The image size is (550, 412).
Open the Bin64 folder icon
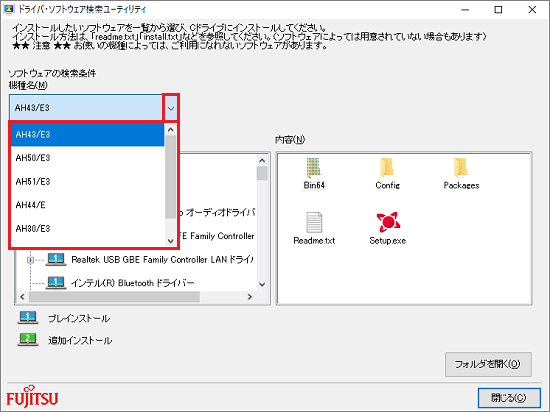(x=313, y=168)
